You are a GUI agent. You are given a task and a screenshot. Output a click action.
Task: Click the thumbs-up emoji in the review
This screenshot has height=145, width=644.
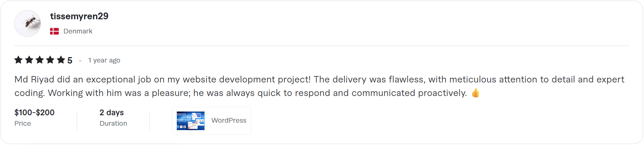pos(476,93)
